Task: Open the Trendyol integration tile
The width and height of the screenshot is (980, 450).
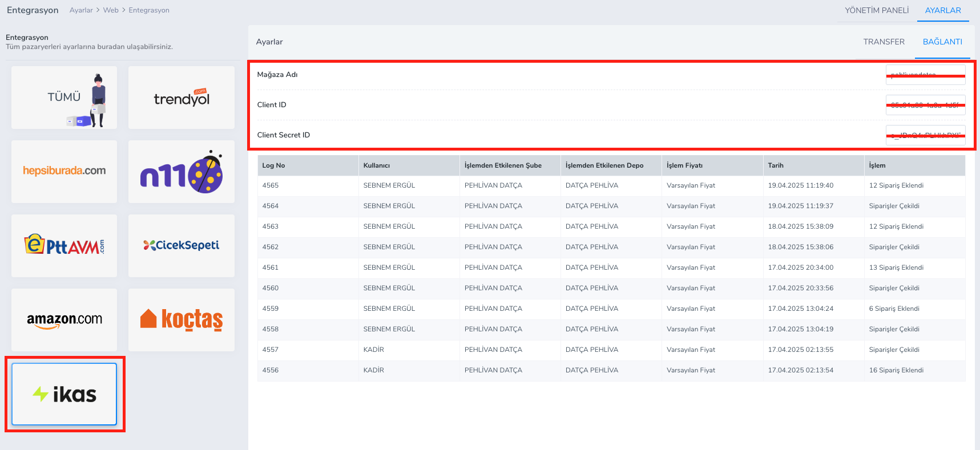Action: pos(182,98)
